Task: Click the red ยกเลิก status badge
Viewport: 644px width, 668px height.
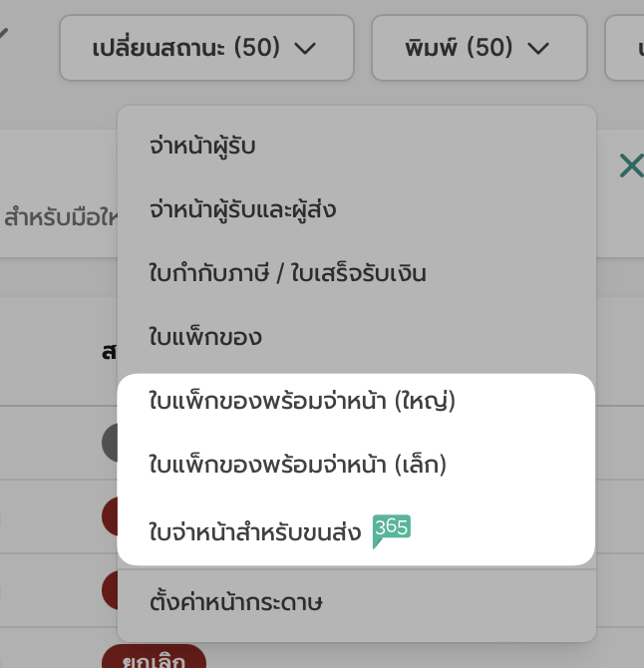Action: click(154, 657)
